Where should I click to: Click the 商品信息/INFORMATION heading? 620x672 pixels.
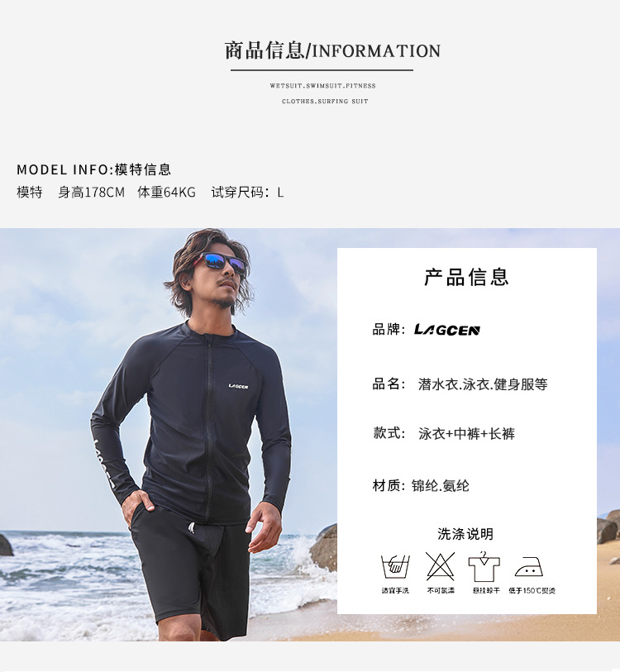pyautogui.click(x=332, y=50)
